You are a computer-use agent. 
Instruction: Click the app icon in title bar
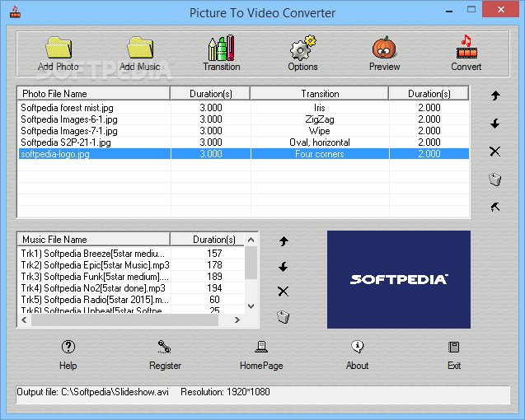(15, 12)
